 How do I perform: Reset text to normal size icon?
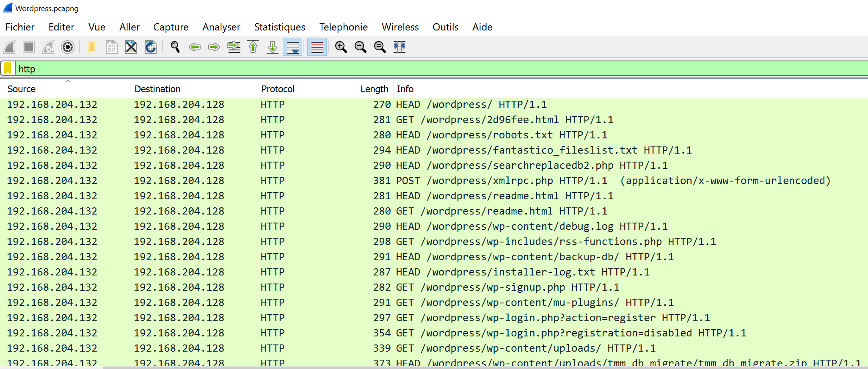coord(380,47)
